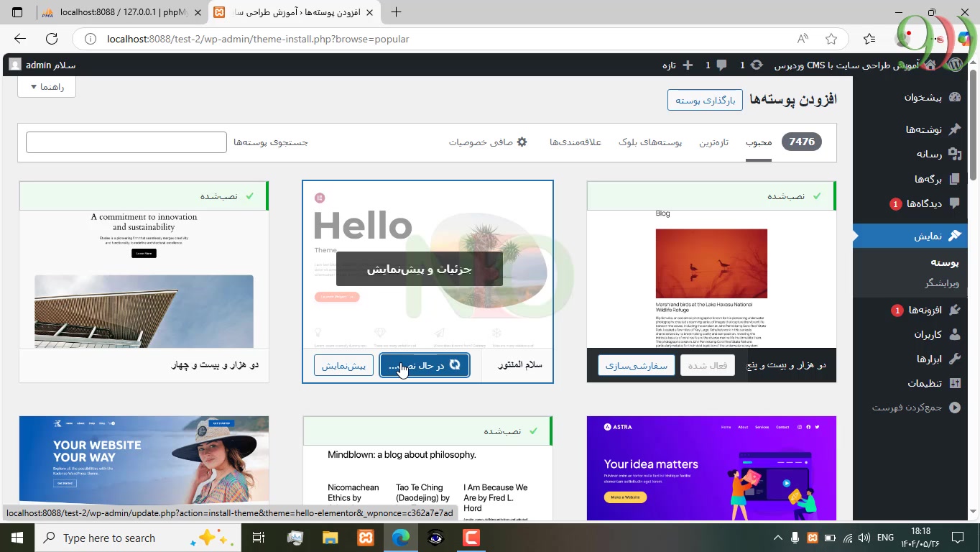Open the Astra theme thumbnail

(x=711, y=468)
